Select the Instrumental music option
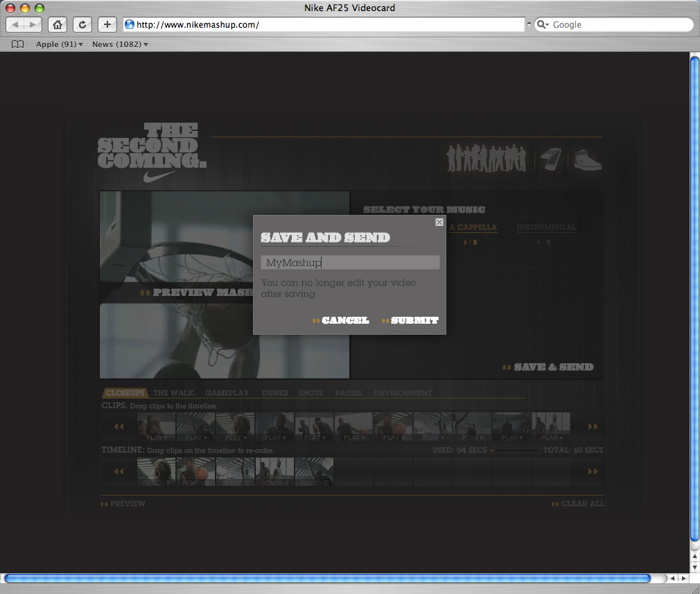700x594 pixels. click(x=546, y=227)
